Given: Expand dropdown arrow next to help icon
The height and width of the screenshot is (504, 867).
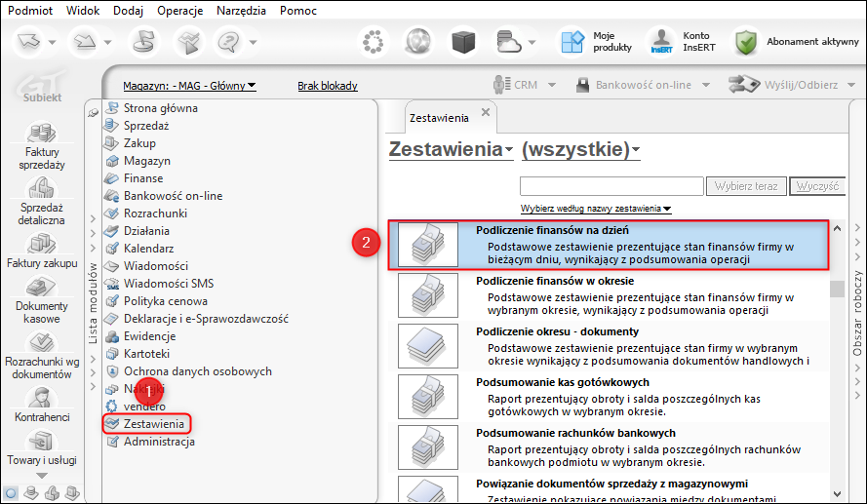Looking at the screenshot, I should point(253,42).
